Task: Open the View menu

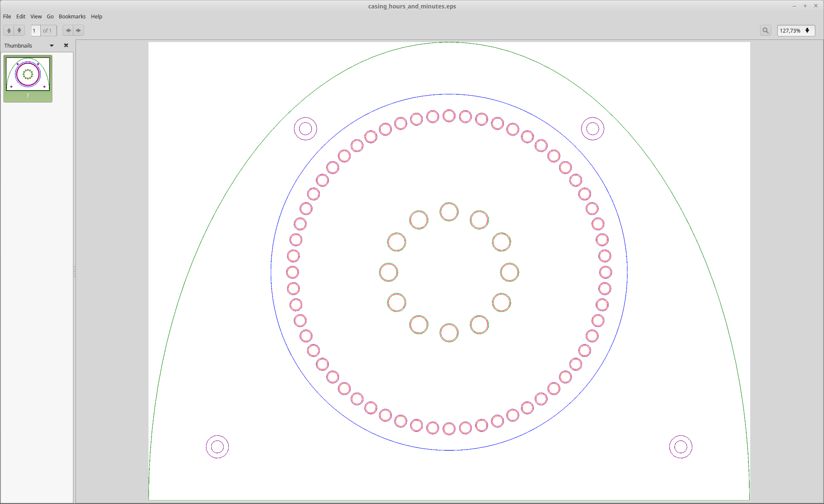Action: (x=36, y=16)
